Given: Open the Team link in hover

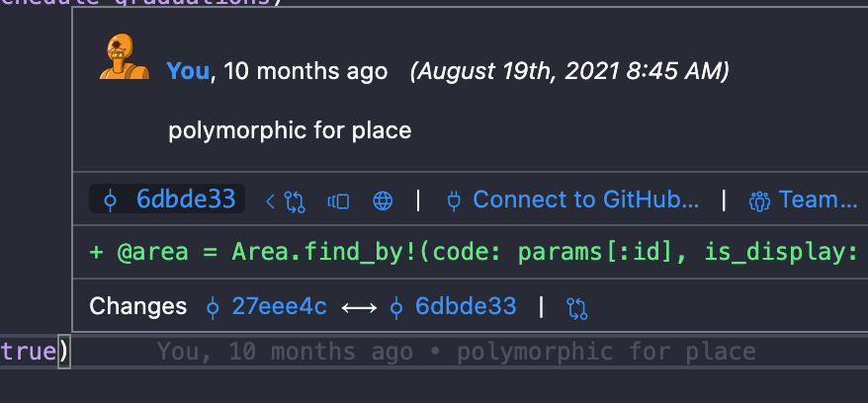Looking at the screenshot, I should coord(818,200).
